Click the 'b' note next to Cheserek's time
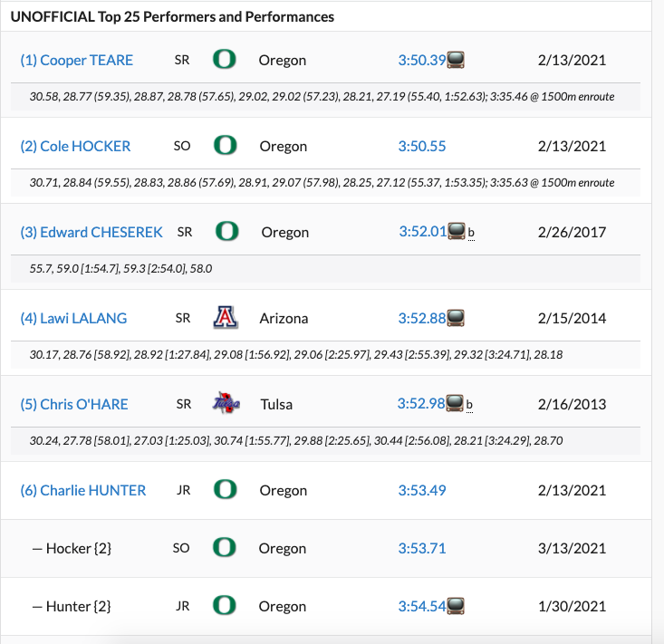This screenshot has height=644, width=664. click(x=471, y=233)
